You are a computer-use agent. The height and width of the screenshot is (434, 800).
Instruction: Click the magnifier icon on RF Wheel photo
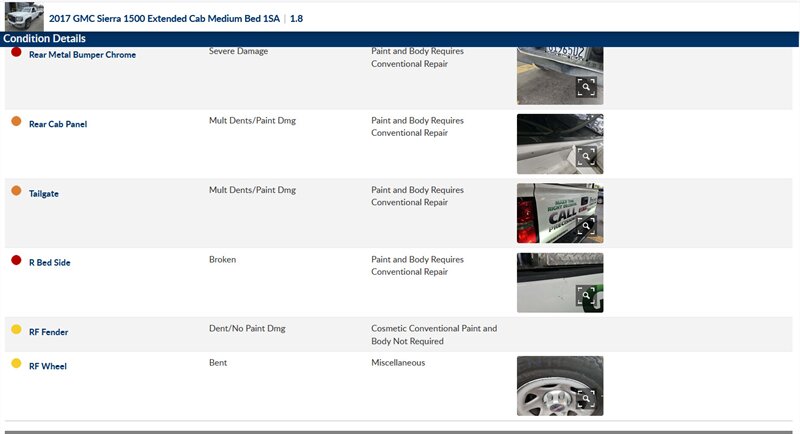(587, 399)
